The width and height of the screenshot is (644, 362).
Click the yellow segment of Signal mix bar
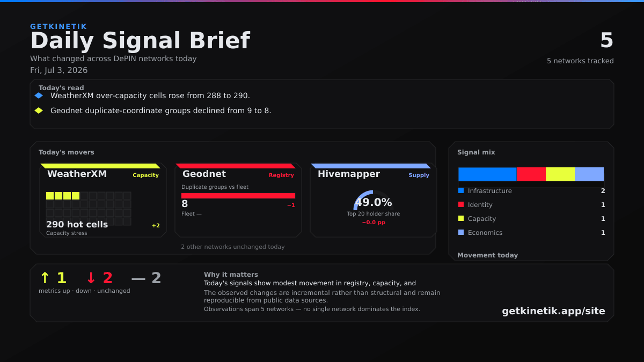(x=560, y=174)
